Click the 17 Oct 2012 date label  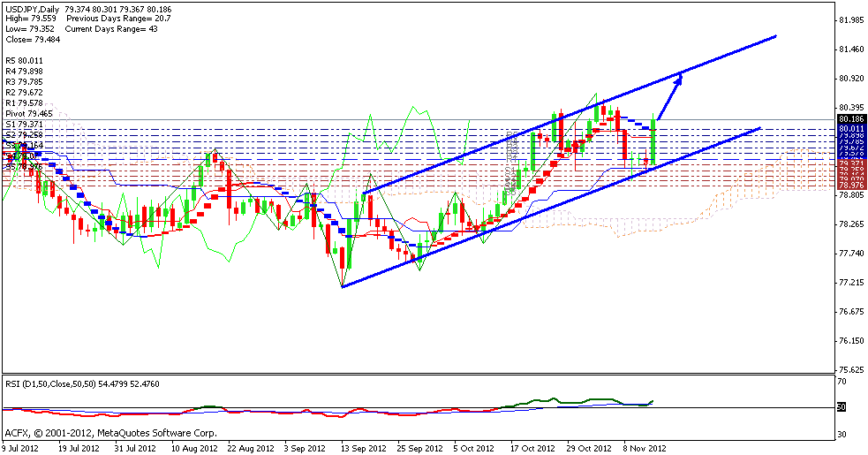(x=532, y=448)
